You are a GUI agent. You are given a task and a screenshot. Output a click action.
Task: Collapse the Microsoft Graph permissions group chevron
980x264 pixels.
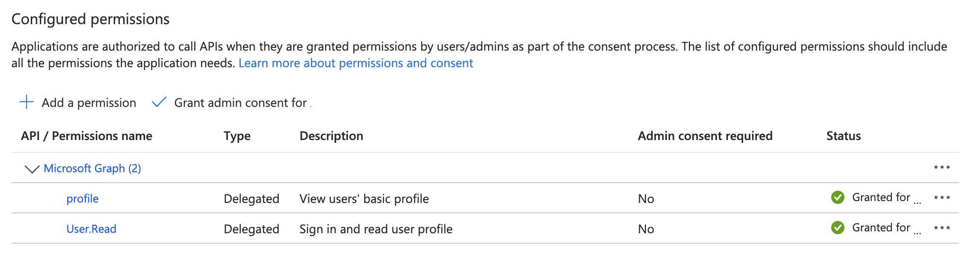32,169
